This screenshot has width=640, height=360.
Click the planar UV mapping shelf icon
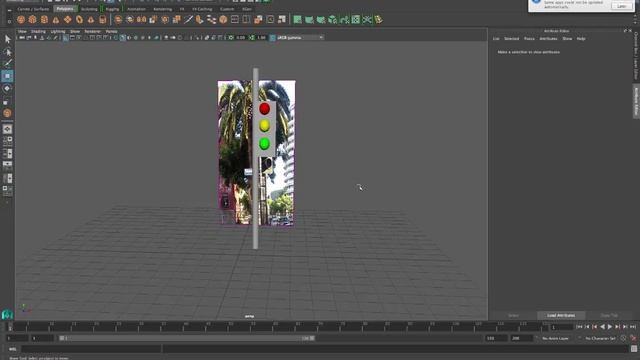[298, 20]
